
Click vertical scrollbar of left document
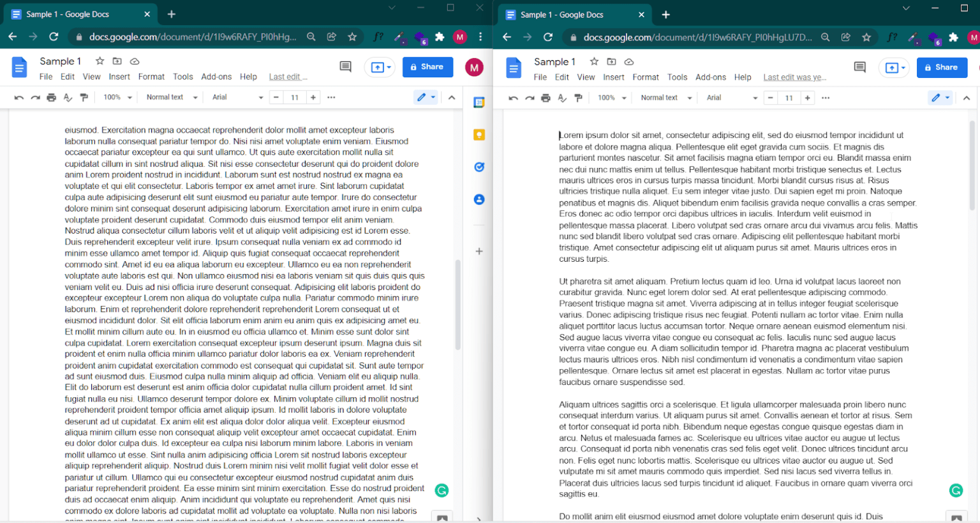coord(457,305)
